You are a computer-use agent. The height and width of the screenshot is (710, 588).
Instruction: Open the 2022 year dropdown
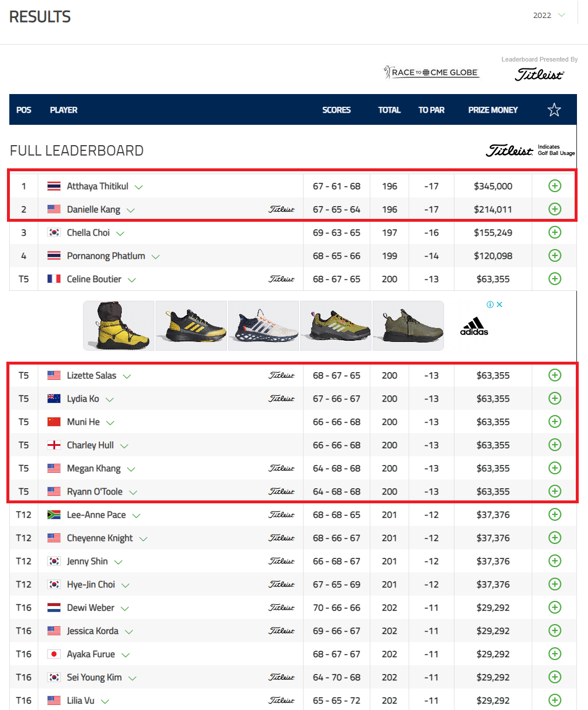tap(549, 15)
